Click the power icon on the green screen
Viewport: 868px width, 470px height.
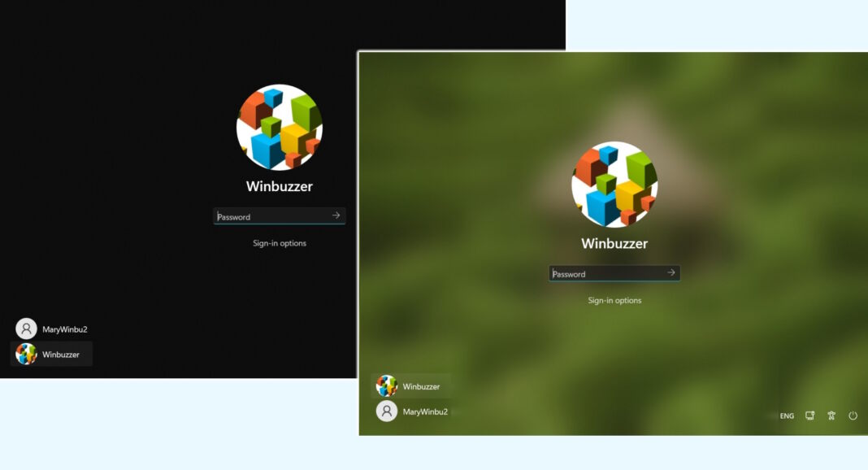(x=852, y=416)
